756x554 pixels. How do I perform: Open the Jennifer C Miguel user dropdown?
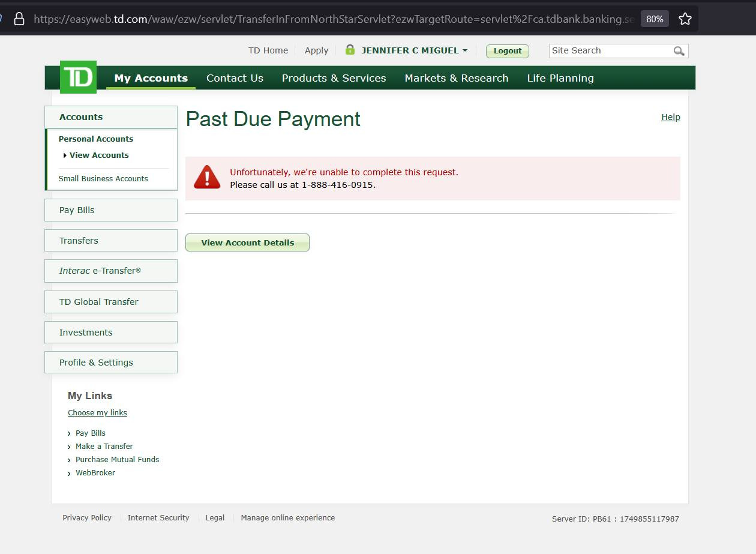coord(414,50)
